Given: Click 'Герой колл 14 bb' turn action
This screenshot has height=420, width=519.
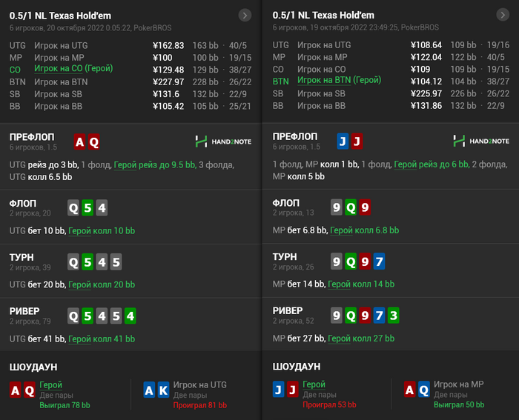Looking at the screenshot, I should click(x=361, y=284).
